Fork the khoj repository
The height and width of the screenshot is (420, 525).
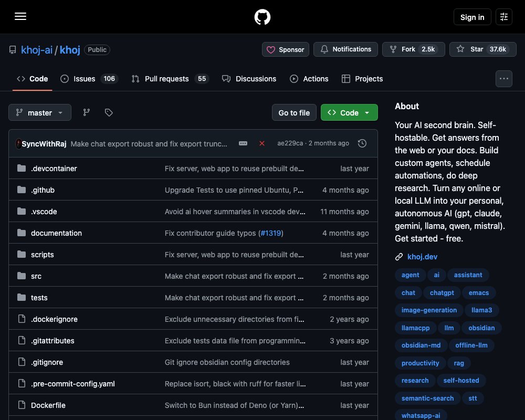(414, 49)
